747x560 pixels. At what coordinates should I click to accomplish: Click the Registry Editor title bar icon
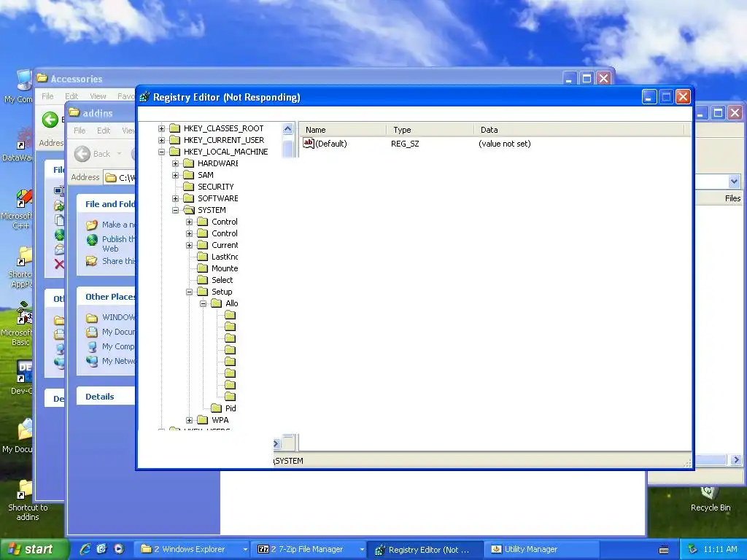[x=144, y=97]
